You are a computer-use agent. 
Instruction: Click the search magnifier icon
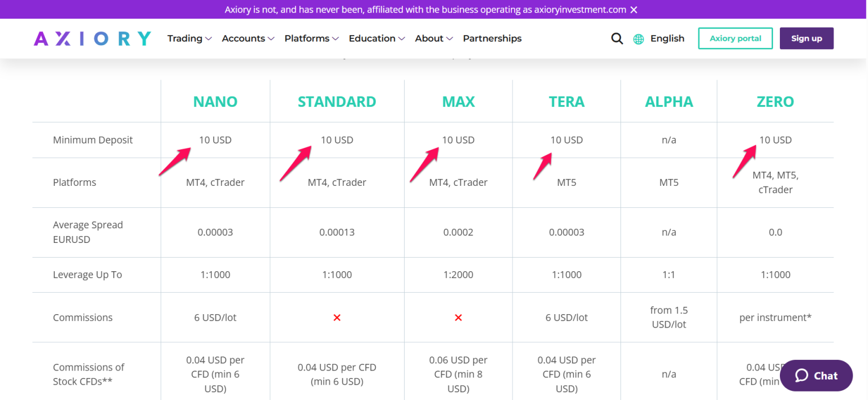pos(617,38)
